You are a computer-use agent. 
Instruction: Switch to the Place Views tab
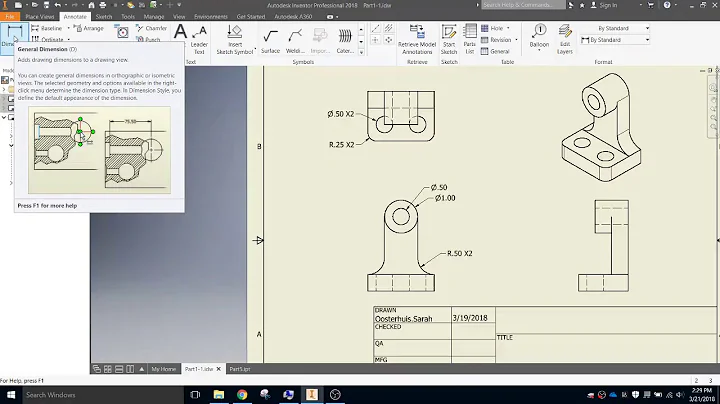39,17
